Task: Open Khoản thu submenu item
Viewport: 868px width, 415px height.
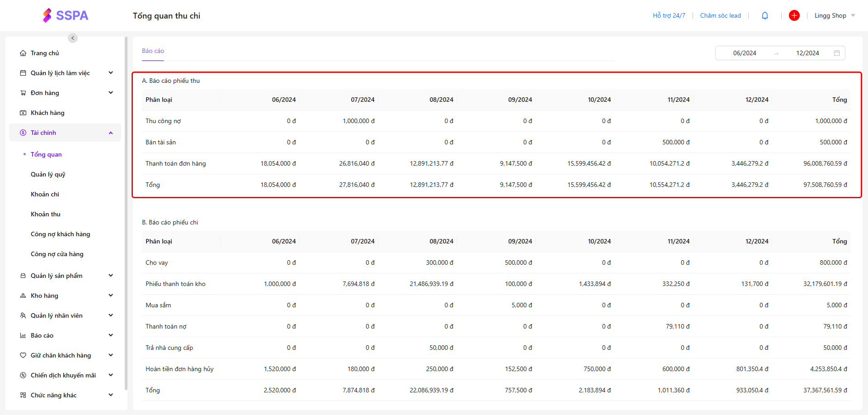Action: (45, 214)
